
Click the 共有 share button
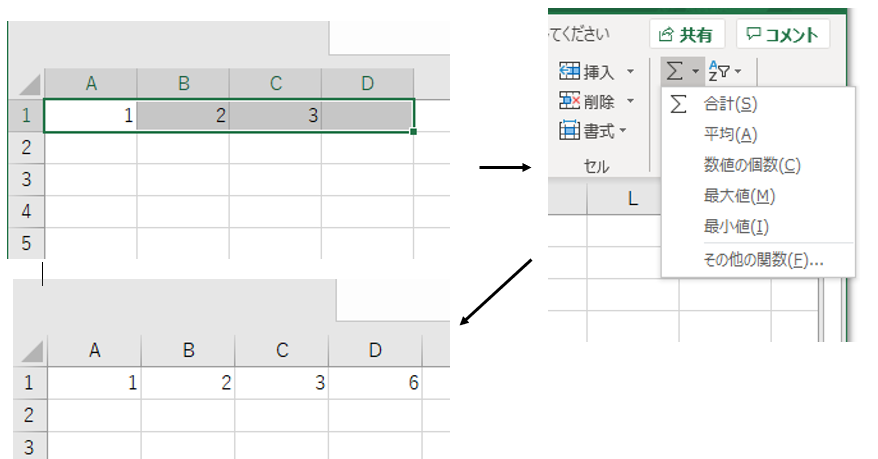tap(687, 35)
